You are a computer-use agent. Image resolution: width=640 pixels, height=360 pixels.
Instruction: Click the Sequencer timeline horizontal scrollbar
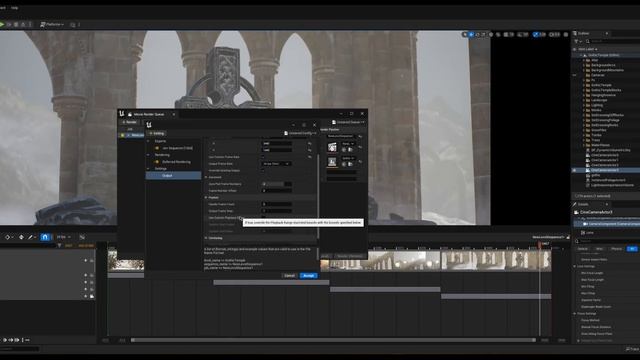click(333, 340)
